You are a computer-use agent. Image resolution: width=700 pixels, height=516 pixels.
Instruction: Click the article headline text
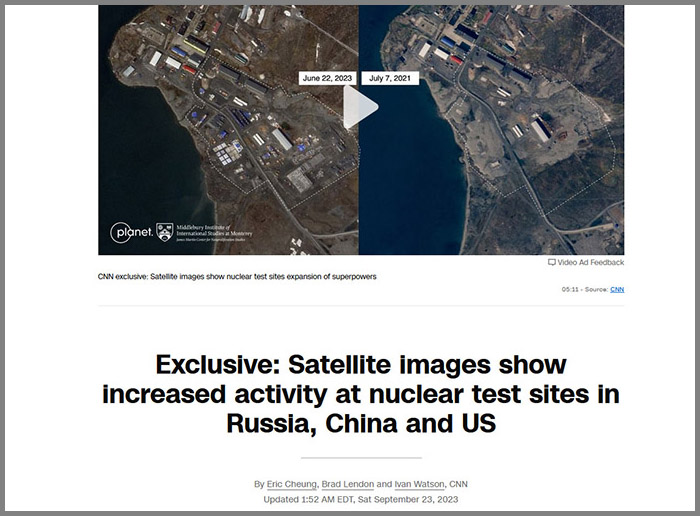(361, 394)
